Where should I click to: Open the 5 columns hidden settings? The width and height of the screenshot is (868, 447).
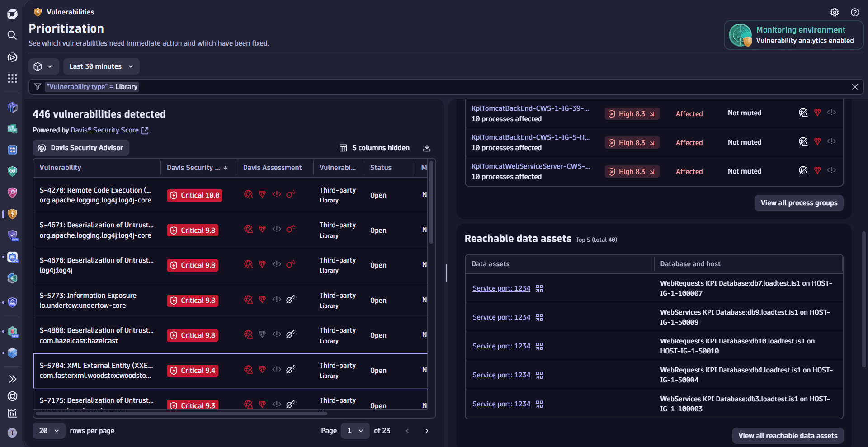pyautogui.click(x=374, y=148)
